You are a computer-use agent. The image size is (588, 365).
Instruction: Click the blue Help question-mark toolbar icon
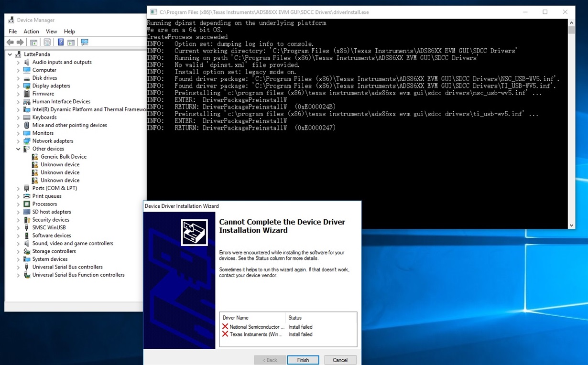(61, 42)
